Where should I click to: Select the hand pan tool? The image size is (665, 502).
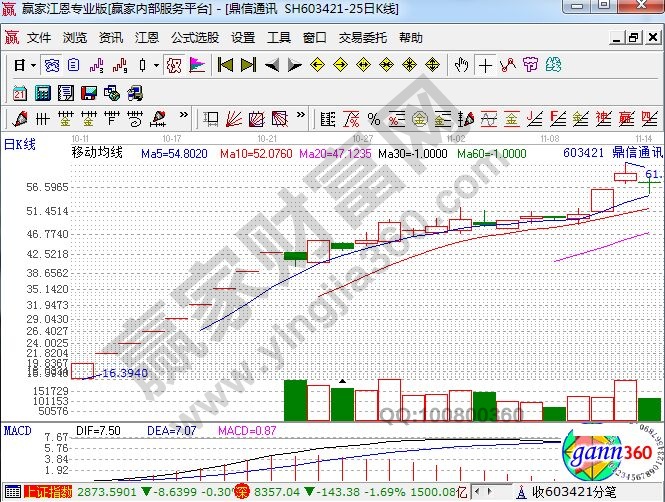[x=461, y=65]
